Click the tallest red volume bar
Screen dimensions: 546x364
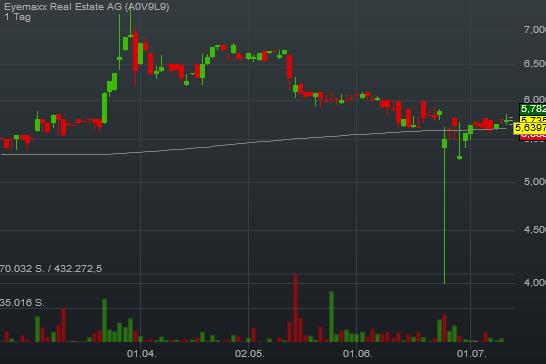[296, 308]
